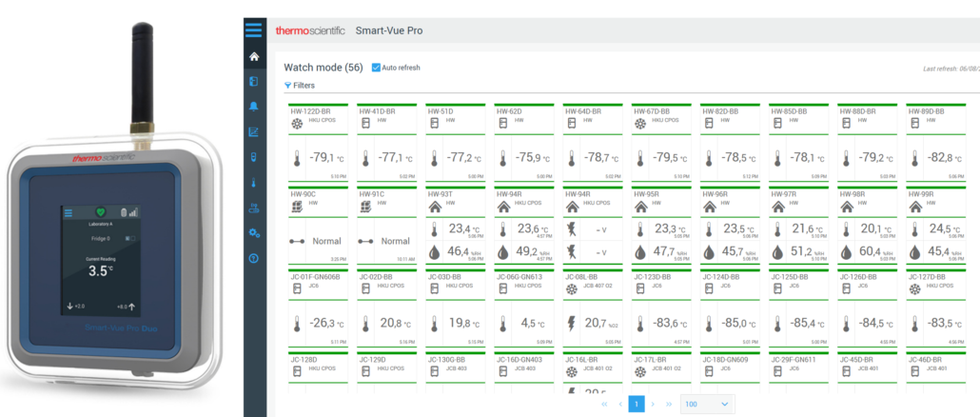
Task: Open the sample tube sidebar icon
Action: [254, 157]
